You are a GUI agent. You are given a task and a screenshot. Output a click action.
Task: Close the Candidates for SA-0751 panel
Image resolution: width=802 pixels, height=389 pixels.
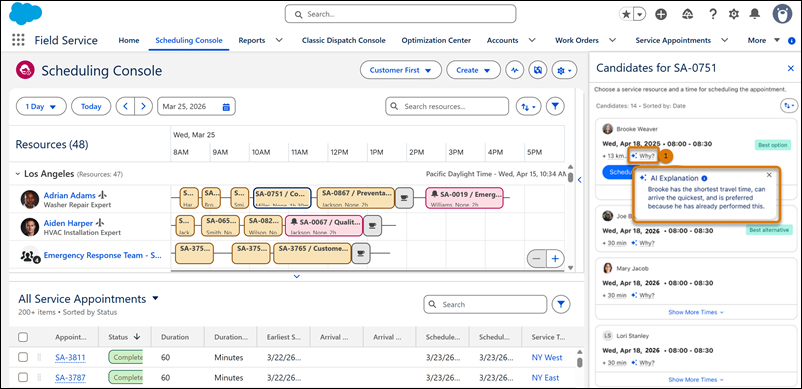click(x=790, y=68)
